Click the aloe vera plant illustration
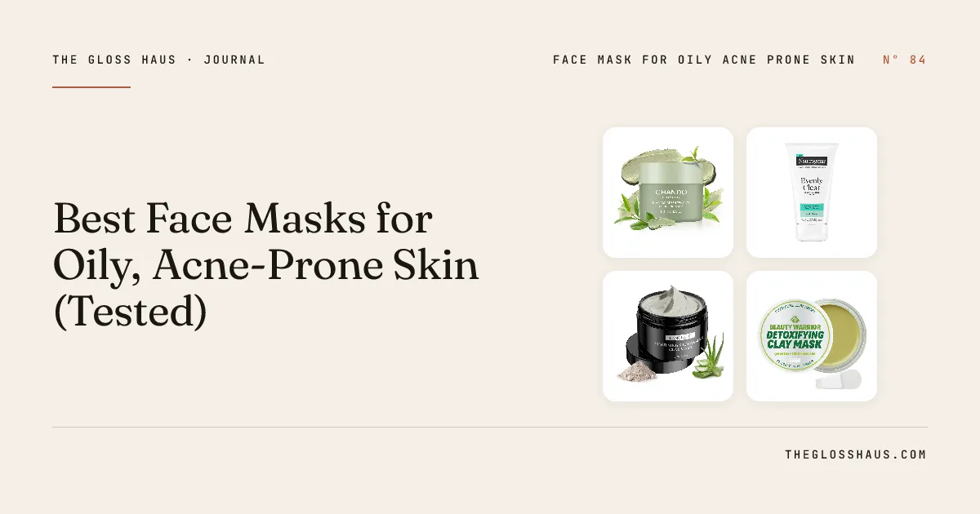The height and width of the screenshot is (514, 980). tap(707, 357)
